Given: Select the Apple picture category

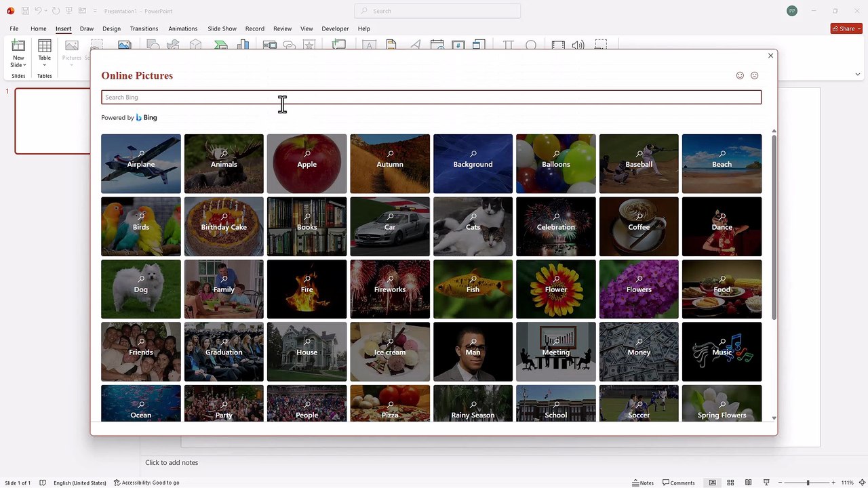Looking at the screenshot, I should click(307, 163).
